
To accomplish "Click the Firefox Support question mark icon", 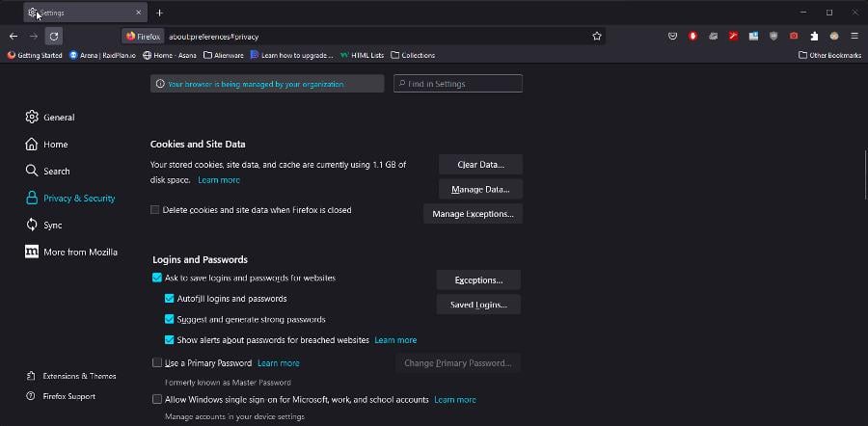I will click(31, 396).
